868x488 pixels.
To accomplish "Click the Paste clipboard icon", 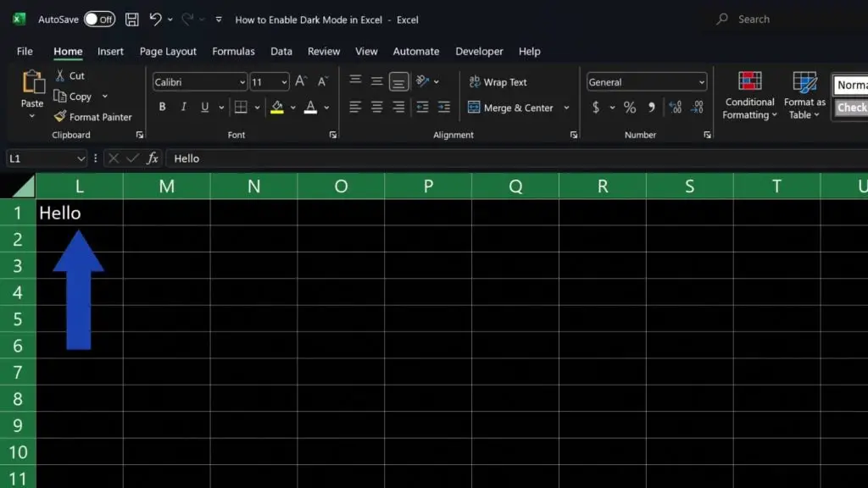I will point(33,82).
